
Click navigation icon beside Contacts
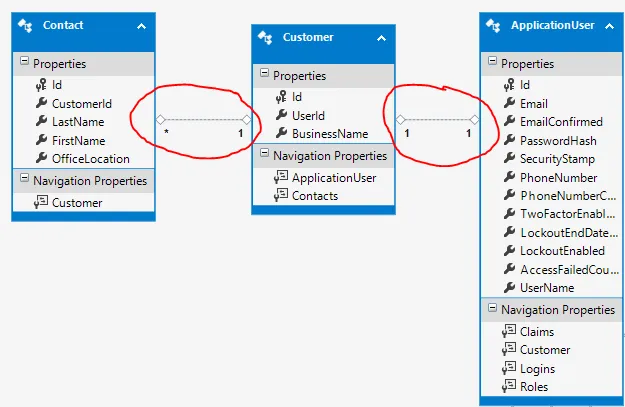pos(280,196)
